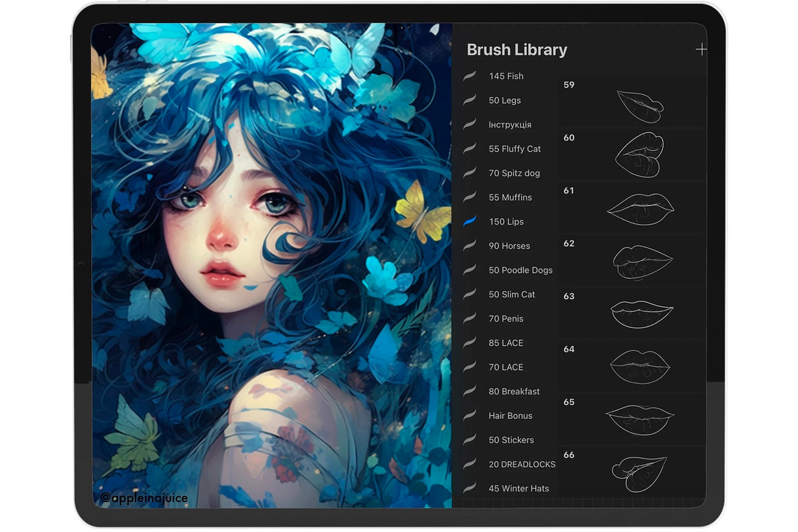Tap the 55 Fluffy Cat set icon
The height and width of the screenshot is (532, 798).
tap(470, 149)
